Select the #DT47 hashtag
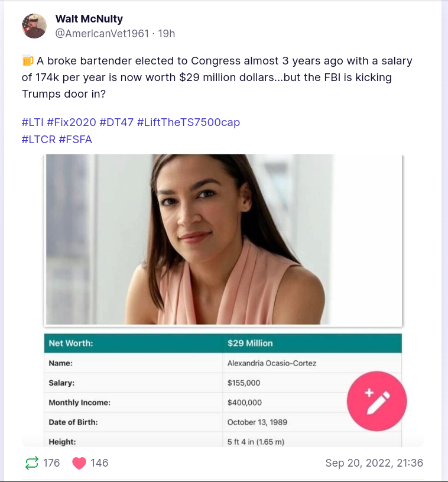 116,122
